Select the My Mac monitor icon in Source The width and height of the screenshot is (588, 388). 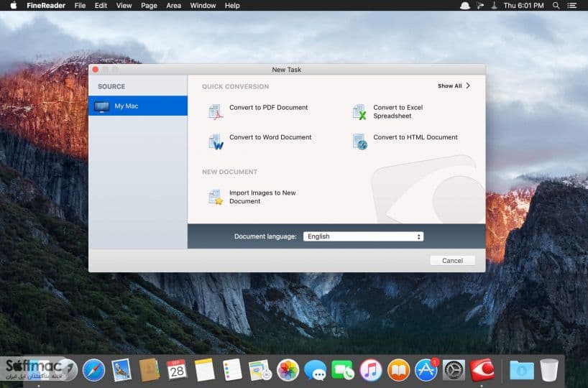tap(101, 106)
